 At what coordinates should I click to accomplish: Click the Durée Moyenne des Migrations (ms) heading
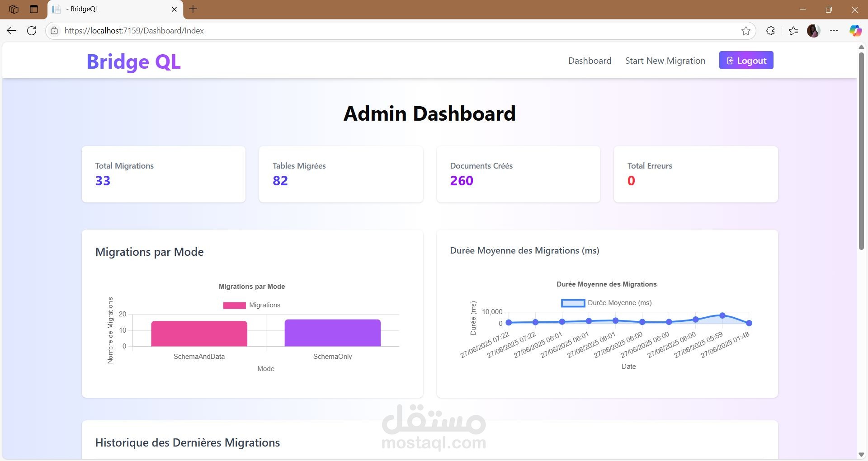[524, 250]
